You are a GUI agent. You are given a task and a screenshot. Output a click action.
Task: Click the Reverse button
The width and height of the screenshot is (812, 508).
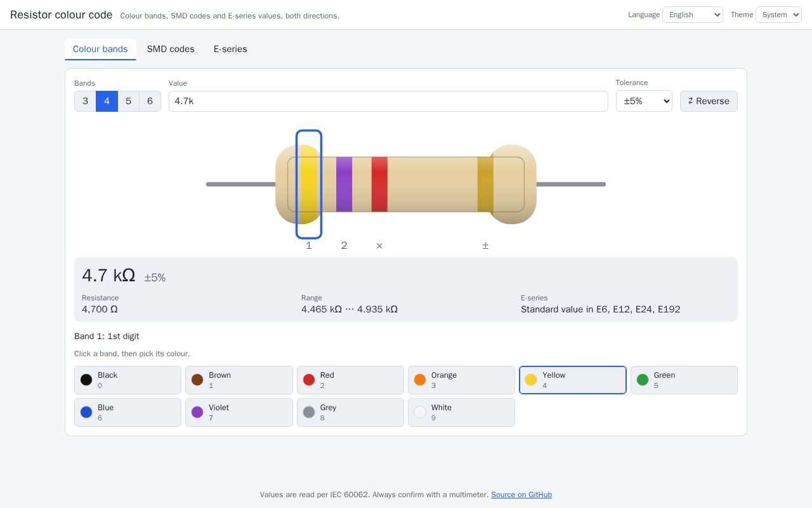coord(709,101)
